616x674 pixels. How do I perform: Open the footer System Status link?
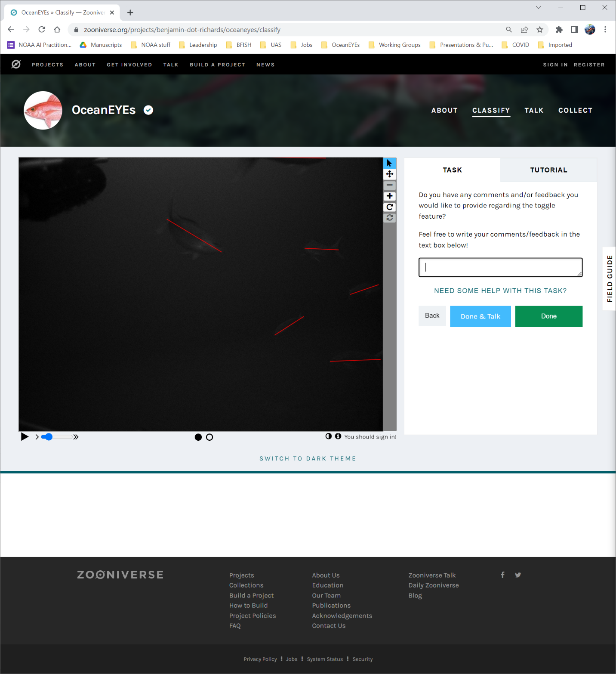325,659
